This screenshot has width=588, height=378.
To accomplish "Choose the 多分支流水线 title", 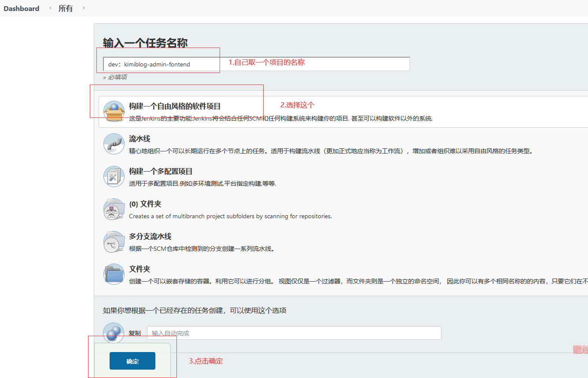I will point(150,236).
